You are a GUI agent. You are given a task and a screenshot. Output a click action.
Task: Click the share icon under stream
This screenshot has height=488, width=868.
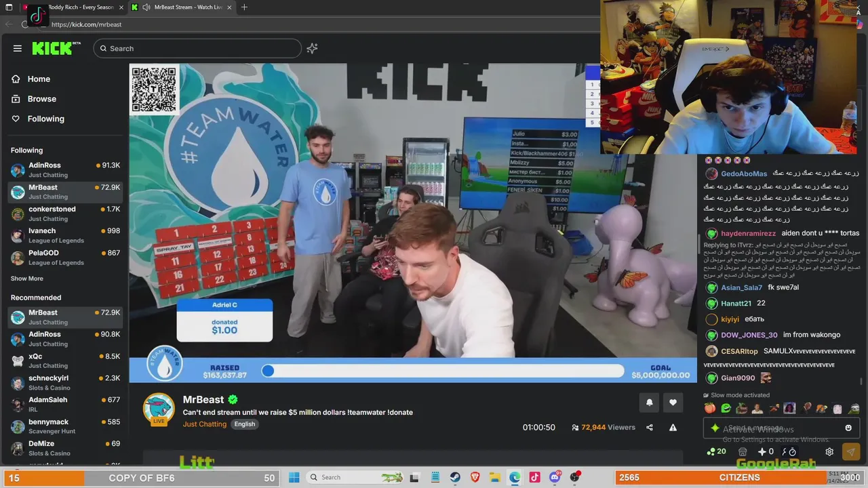click(x=650, y=428)
